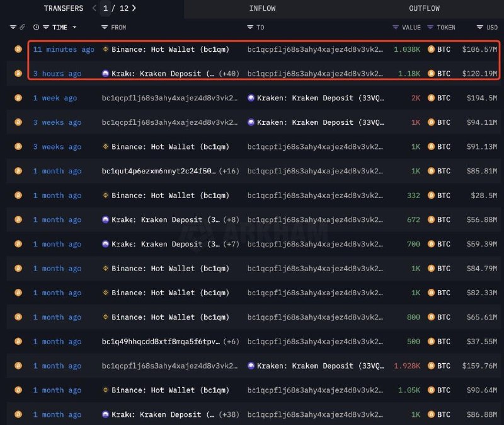Click recipient address in $82.33M row

[x=315, y=293]
